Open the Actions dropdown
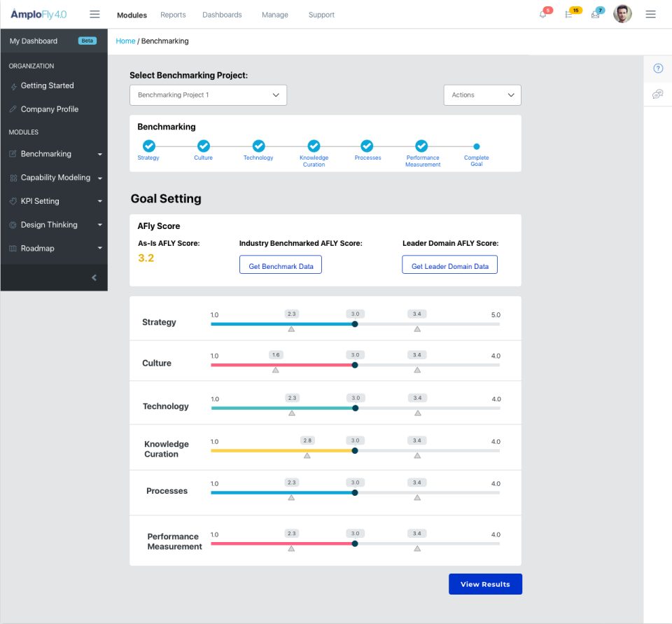Viewport: 672px width, 624px height. point(482,95)
